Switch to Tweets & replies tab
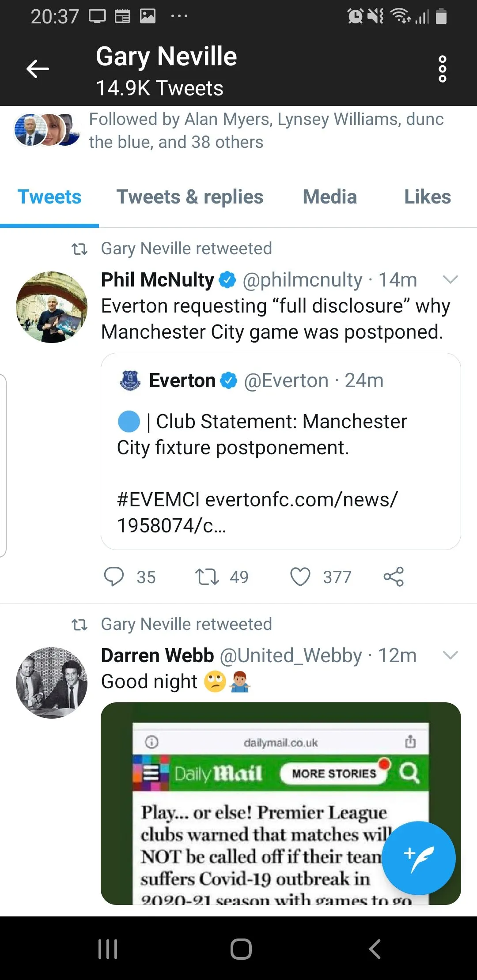 (189, 197)
